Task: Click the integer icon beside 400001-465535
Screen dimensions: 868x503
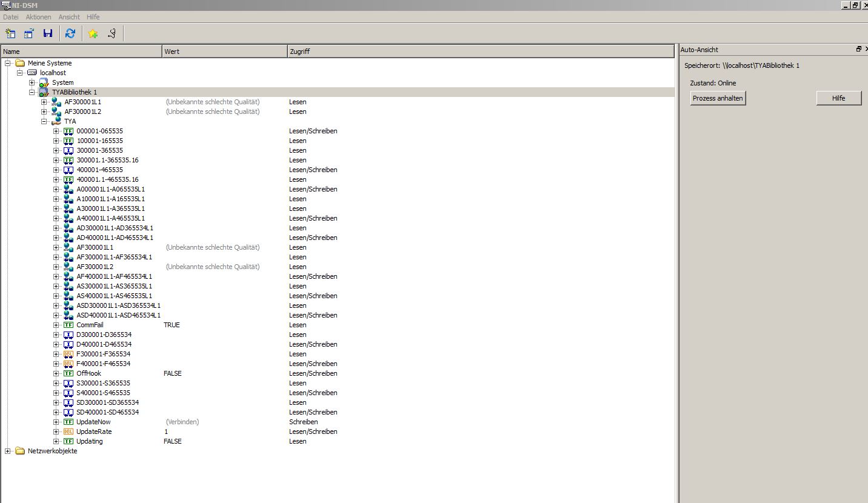Action: pyautogui.click(x=68, y=170)
